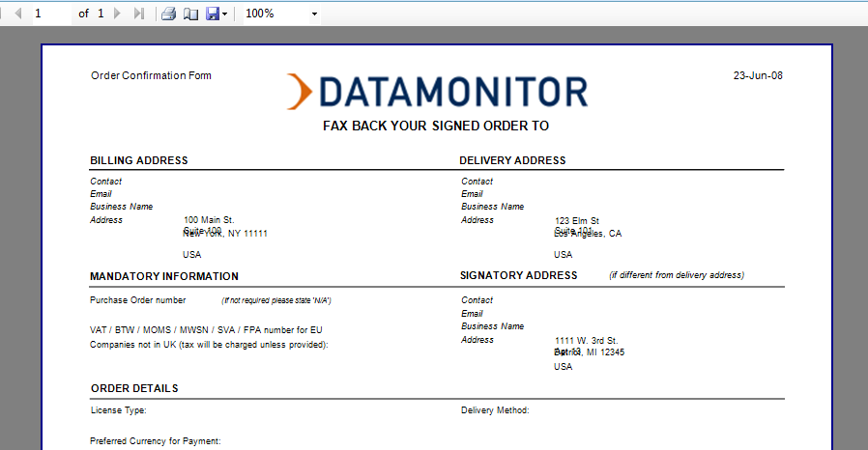Viewport: 868px width, 450px height.
Task: Print the report using the printer icon
Action: (x=168, y=14)
